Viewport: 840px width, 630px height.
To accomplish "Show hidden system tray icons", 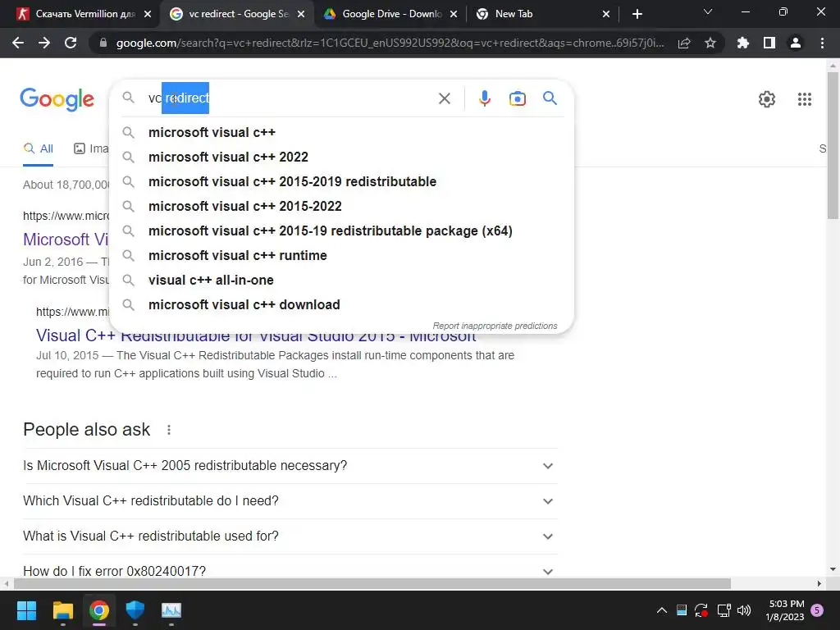I will [x=662, y=610].
